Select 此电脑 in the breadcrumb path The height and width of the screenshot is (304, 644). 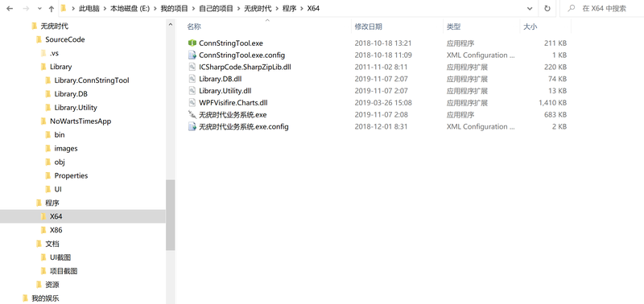tap(89, 8)
